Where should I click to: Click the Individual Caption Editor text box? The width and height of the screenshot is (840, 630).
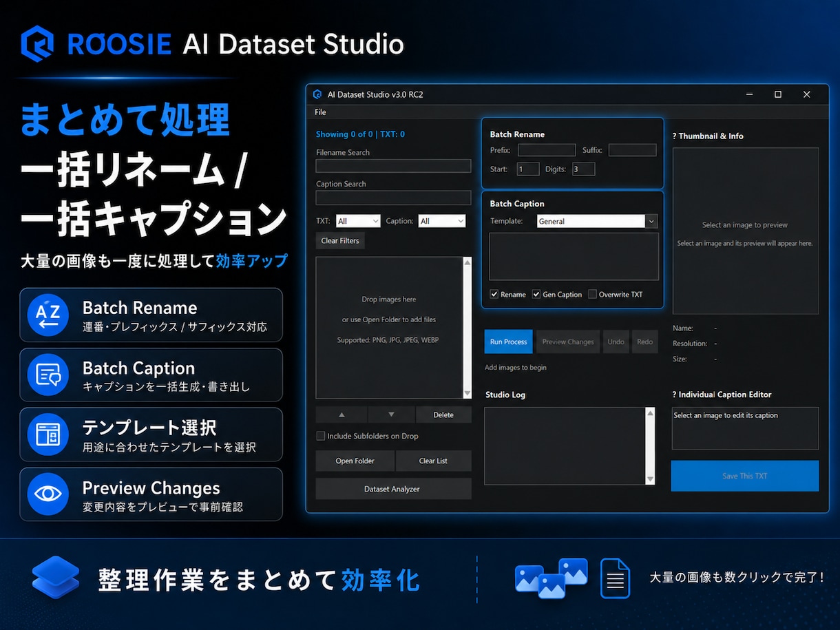pyautogui.click(x=745, y=428)
